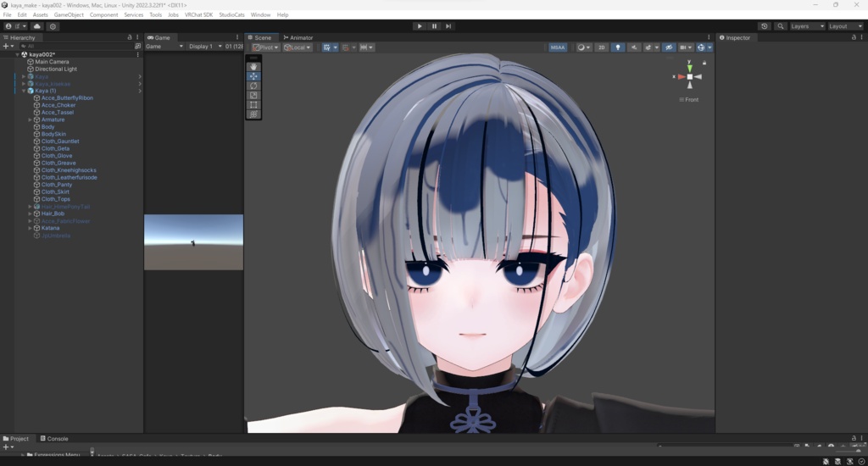The width and height of the screenshot is (868, 466).
Task: Click the Pause button
Action: 434,26
